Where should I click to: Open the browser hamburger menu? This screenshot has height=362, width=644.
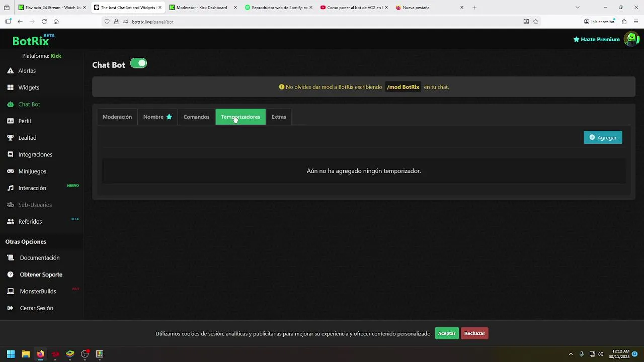tap(636, 22)
